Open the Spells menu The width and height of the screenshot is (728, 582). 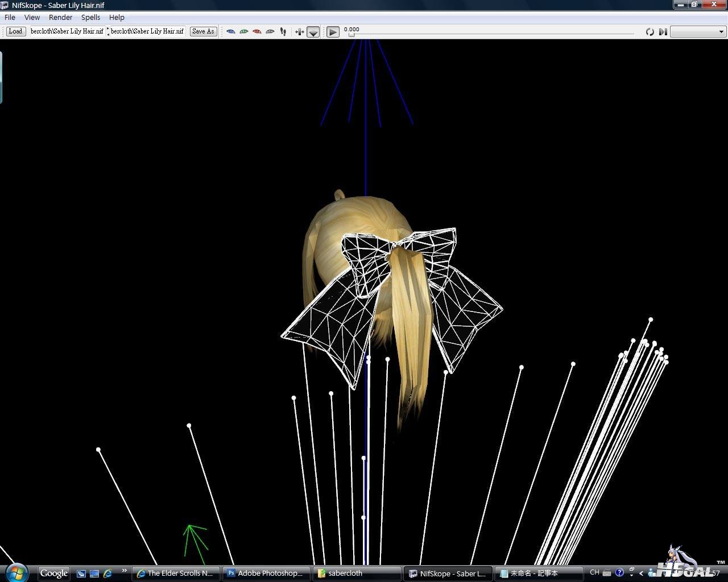[x=90, y=18]
